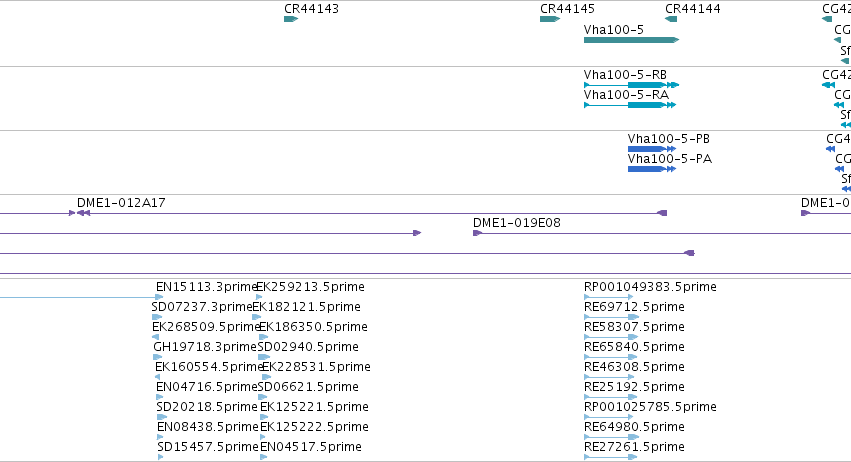Select the RE27261.5prime EST
This screenshot has width=851, height=462.
click(611, 458)
